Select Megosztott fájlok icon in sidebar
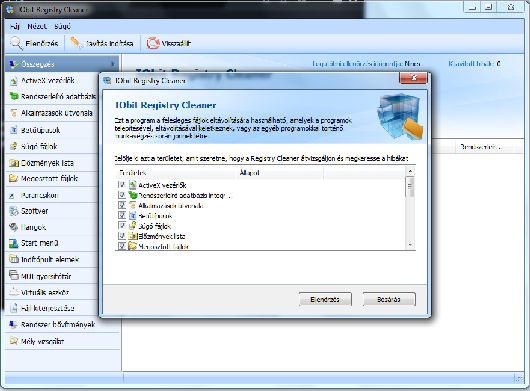The width and height of the screenshot is (530, 391). click(x=13, y=178)
